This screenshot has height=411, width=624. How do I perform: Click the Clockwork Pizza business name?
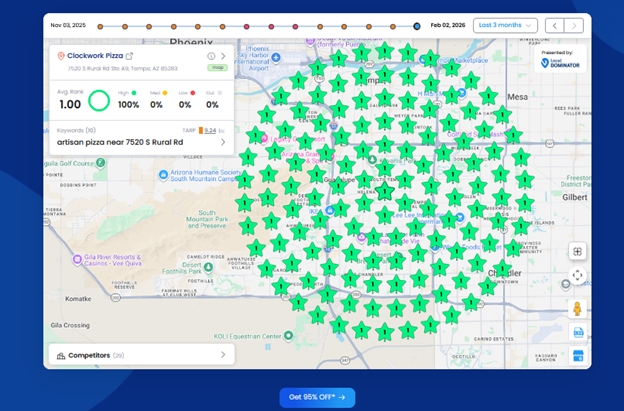tap(94, 56)
